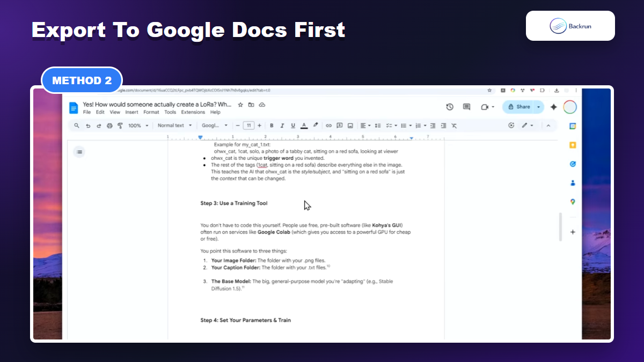Open the search menus magnifier tool
Screen dimensions: 644x362
point(77,125)
